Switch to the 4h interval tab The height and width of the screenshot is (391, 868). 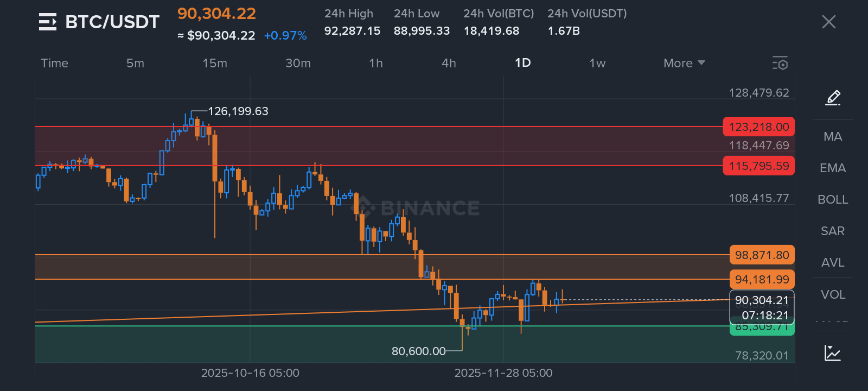click(449, 63)
